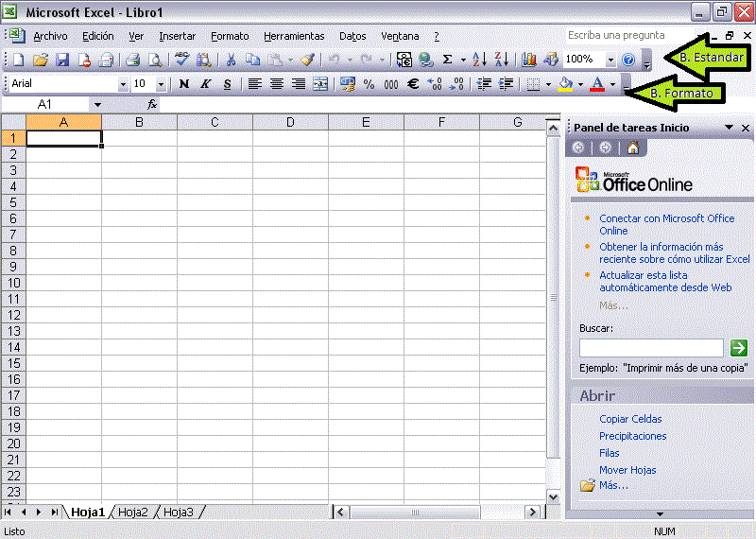
Task: Open the Arial font name dropdown
Action: [123, 84]
